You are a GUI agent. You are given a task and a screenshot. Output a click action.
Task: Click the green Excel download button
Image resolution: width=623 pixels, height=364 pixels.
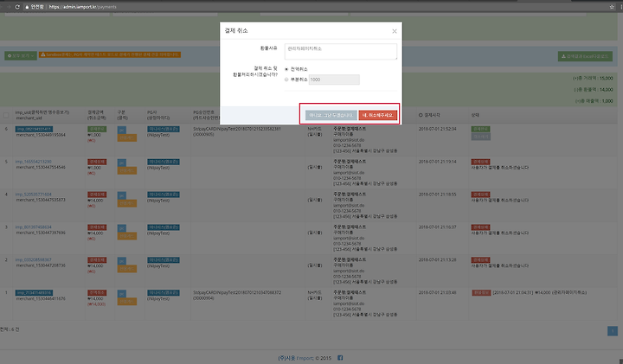coord(585,56)
